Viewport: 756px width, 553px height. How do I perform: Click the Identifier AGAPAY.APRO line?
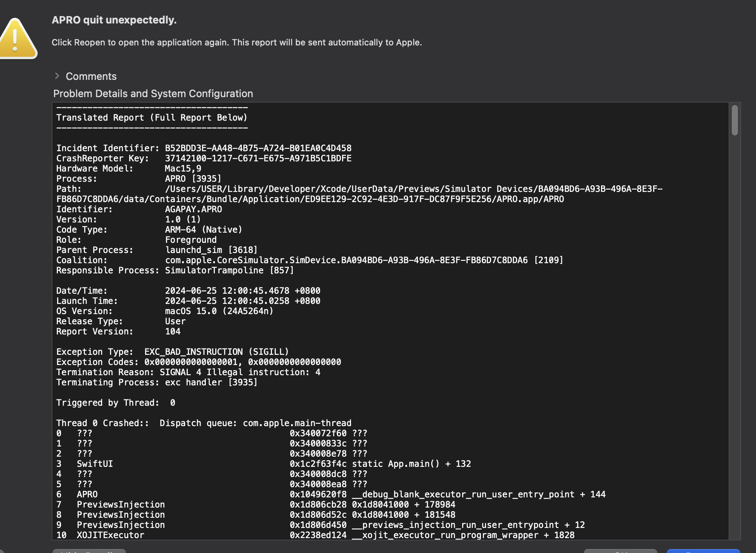pyautogui.click(x=139, y=209)
